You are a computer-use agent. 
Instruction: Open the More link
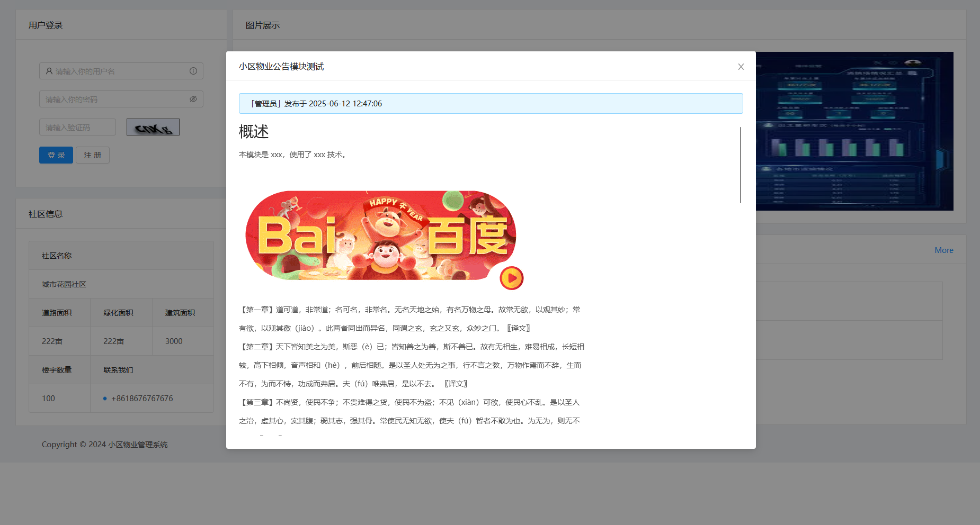943,250
